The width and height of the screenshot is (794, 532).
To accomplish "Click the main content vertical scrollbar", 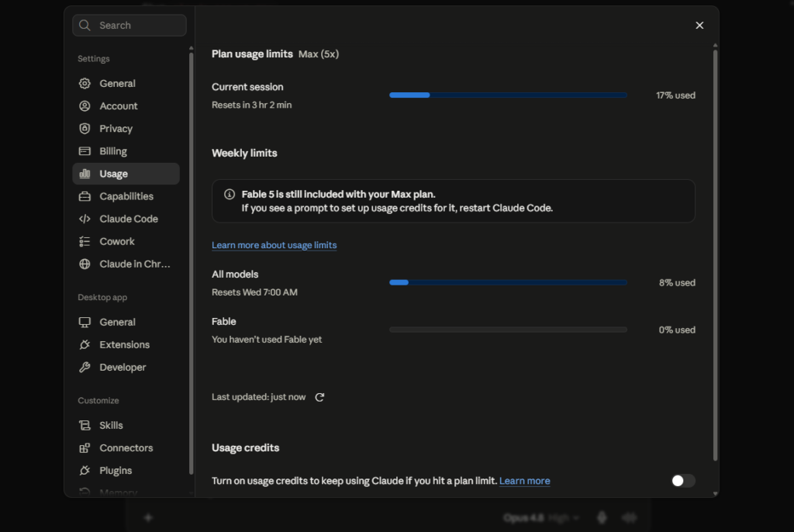I will click(715, 255).
